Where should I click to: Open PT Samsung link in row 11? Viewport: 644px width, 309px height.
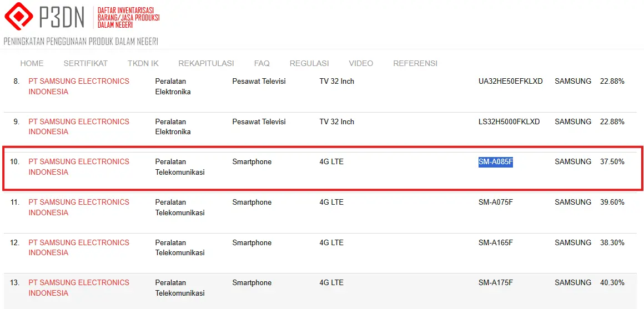pyautogui.click(x=79, y=207)
